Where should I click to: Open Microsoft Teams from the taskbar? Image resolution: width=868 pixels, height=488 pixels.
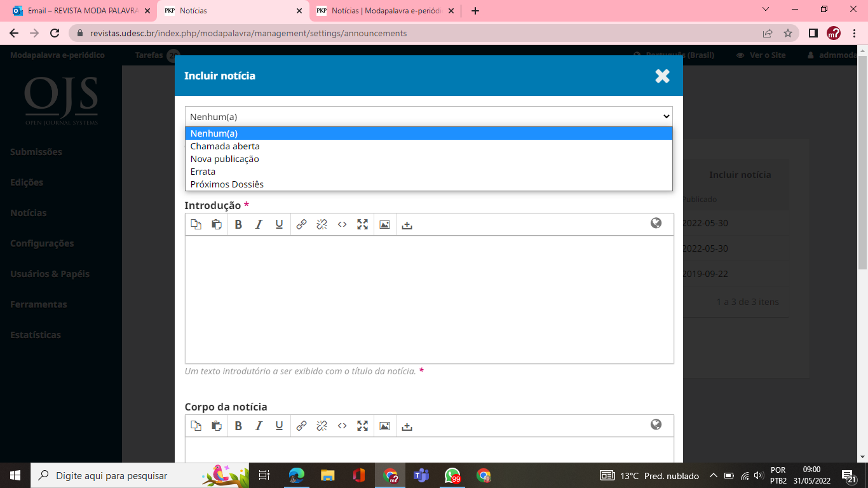tap(421, 475)
